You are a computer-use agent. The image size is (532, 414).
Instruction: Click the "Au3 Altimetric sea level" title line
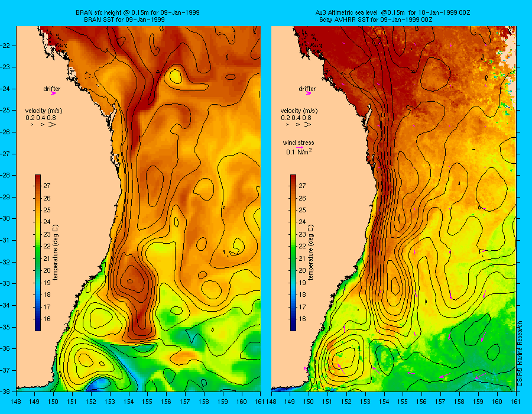[x=392, y=12]
